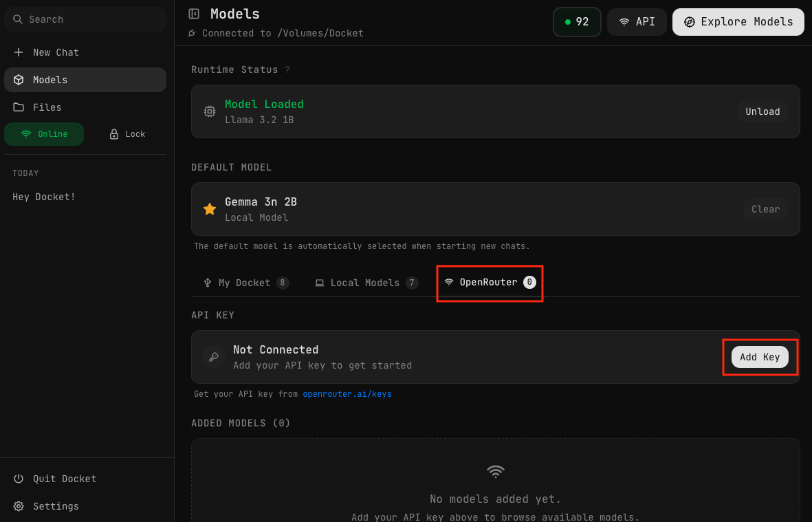812x522 pixels.
Task: Click the question mark beside Runtime Status
Action: coord(287,69)
